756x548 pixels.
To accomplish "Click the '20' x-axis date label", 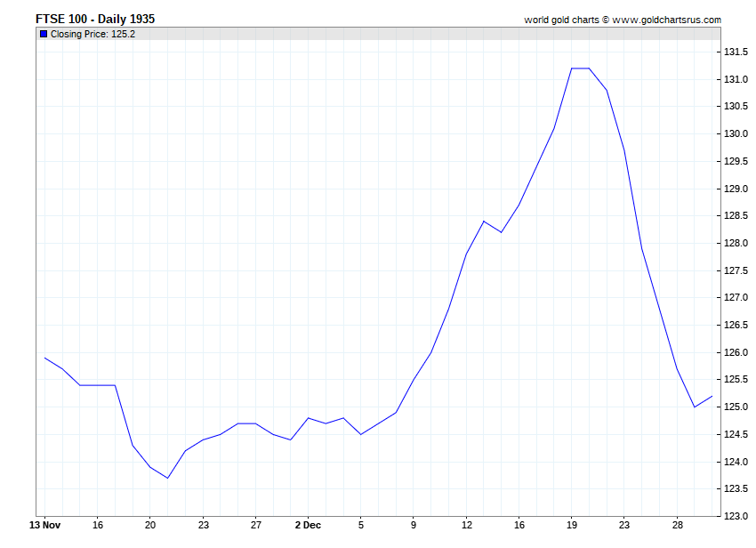I will (150, 525).
